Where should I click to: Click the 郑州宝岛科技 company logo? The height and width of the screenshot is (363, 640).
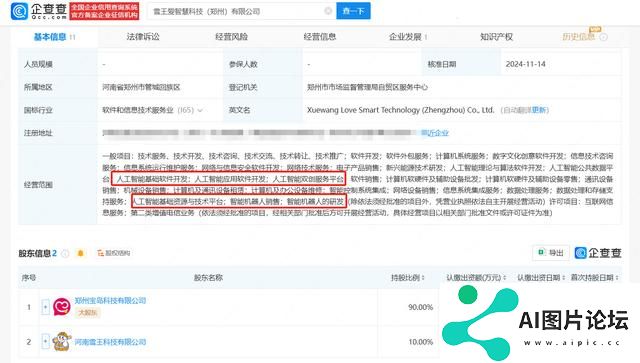(62, 307)
